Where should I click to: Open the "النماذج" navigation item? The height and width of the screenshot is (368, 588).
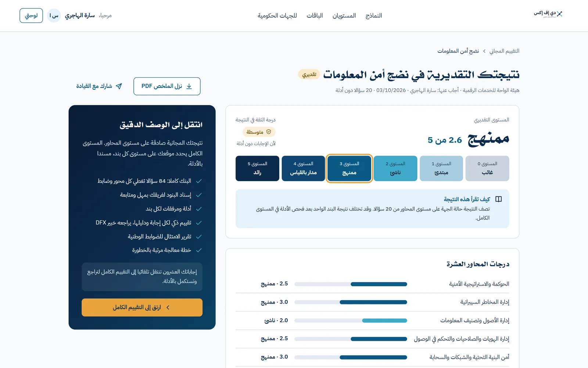click(374, 15)
